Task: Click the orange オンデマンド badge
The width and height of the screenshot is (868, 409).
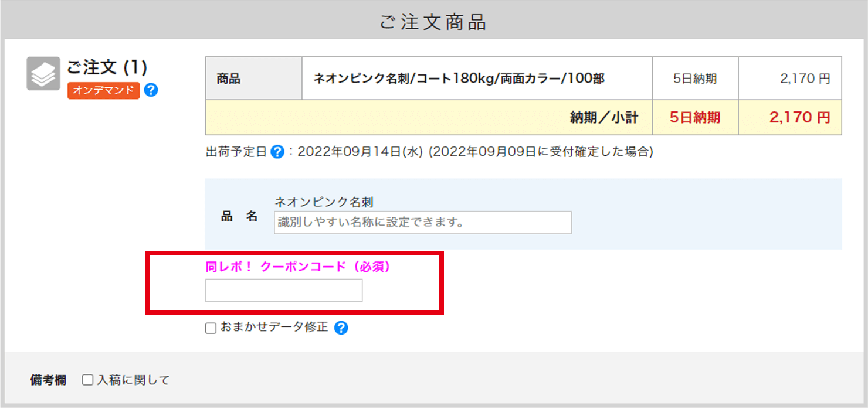Action: click(103, 90)
